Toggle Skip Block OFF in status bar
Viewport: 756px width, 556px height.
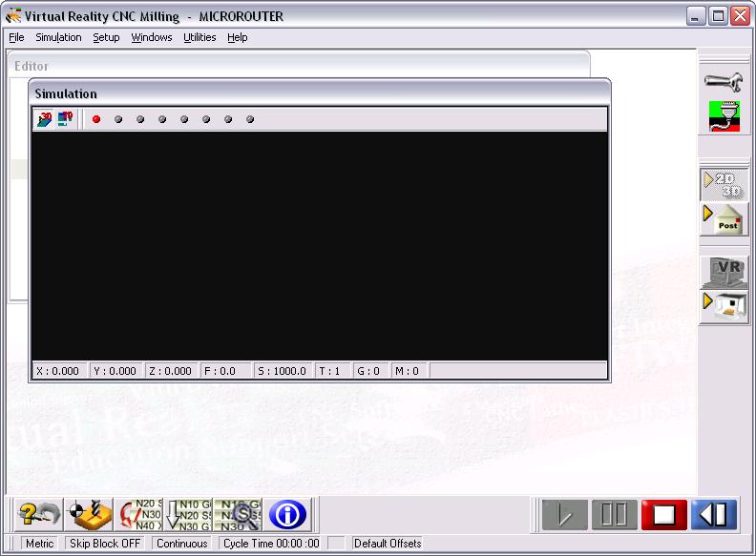pos(105,544)
